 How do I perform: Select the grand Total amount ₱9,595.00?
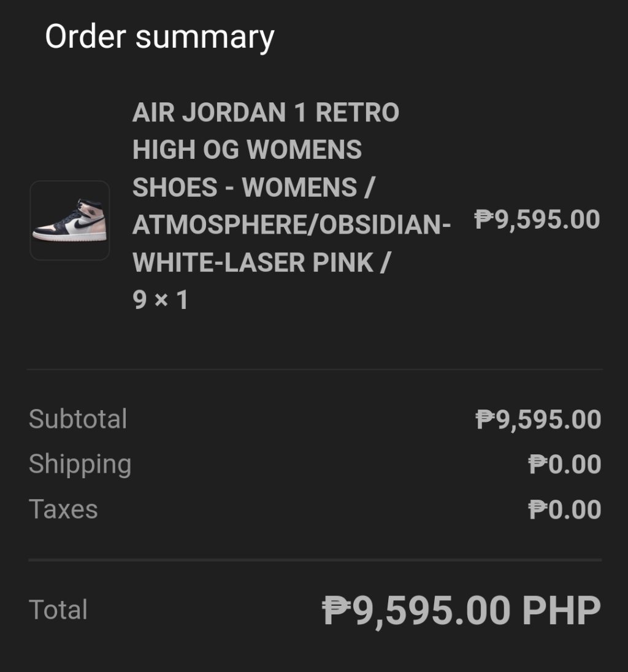[417, 611]
